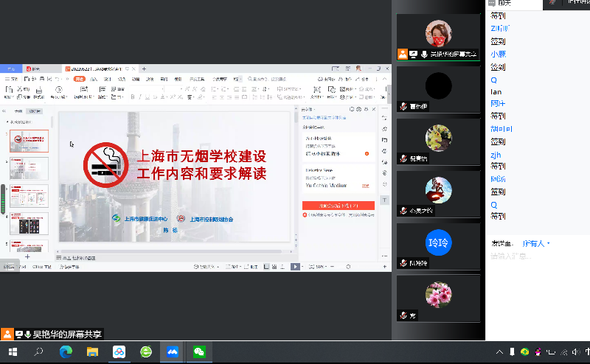The height and width of the screenshot is (364, 590).
Task: Click the horizontal scrollbar under the slide
Action: 171,251
